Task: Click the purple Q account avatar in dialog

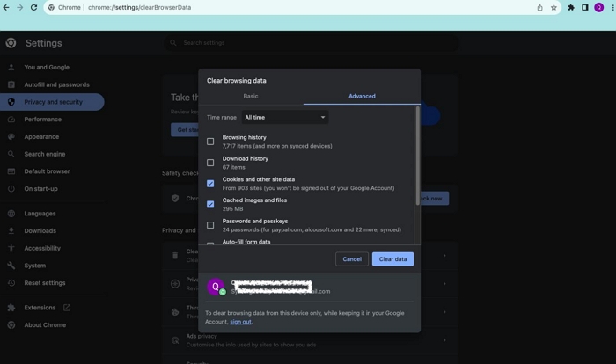Action: click(216, 287)
